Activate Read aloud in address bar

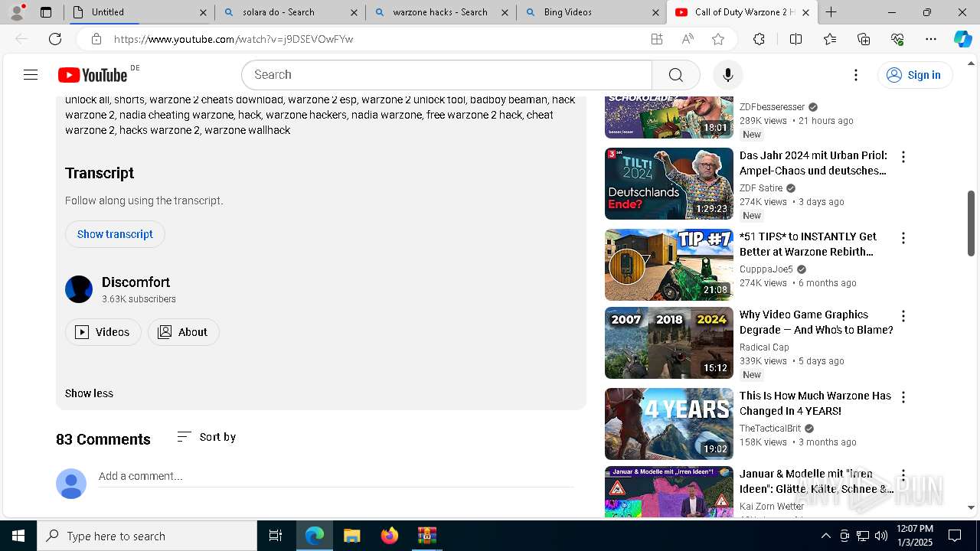687,39
